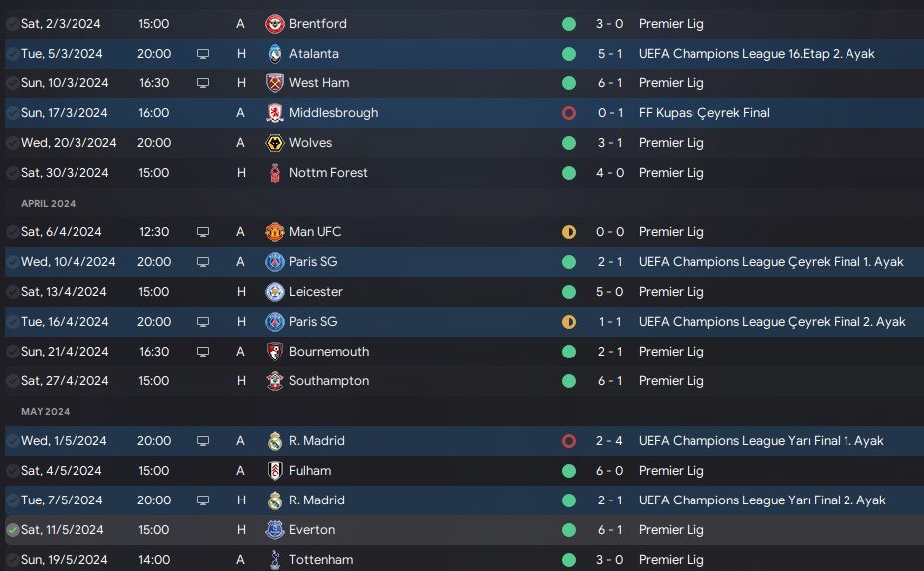Open the Southampton team name link
Image resolution: width=924 pixels, height=571 pixels.
(329, 381)
